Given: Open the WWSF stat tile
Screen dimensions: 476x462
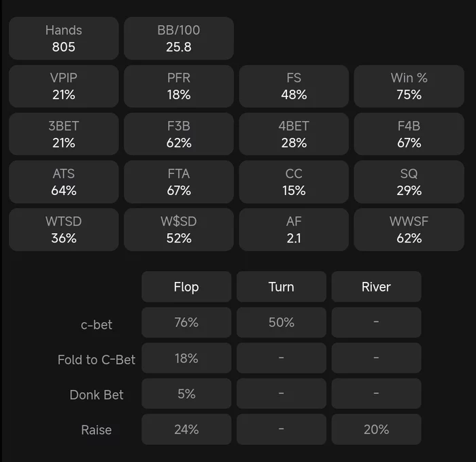Looking at the screenshot, I should (x=409, y=230).
